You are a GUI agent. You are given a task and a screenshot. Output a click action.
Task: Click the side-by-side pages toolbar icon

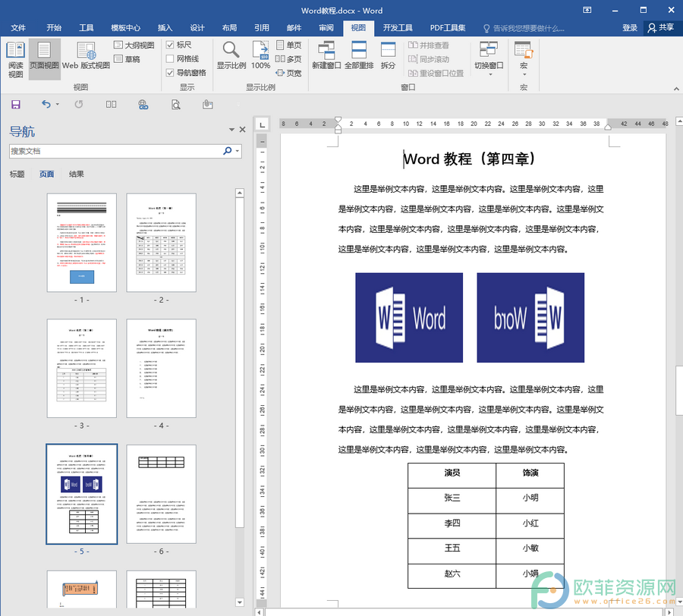pyautogui.click(x=111, y=105)
